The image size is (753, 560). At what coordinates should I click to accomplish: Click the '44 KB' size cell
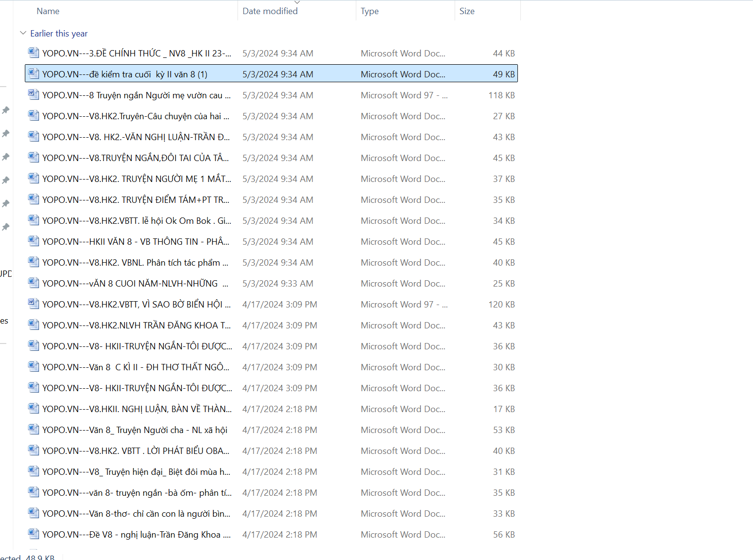[504, 54]
